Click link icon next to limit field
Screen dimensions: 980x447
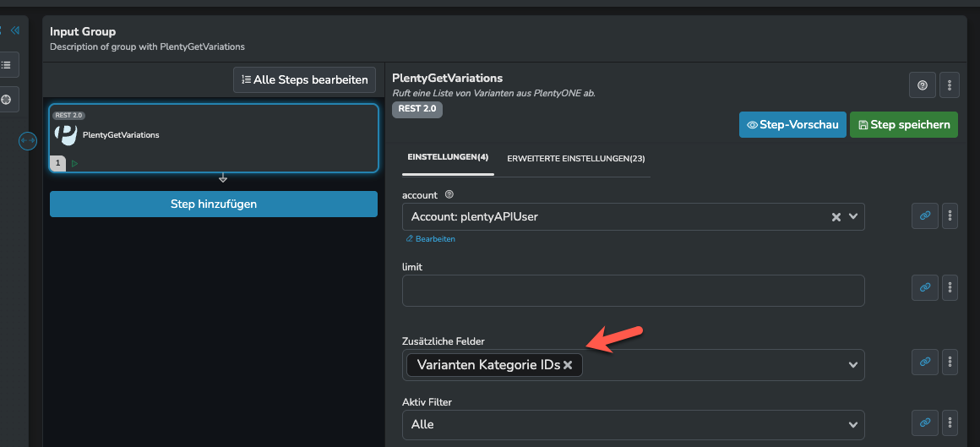pos(924,287)
